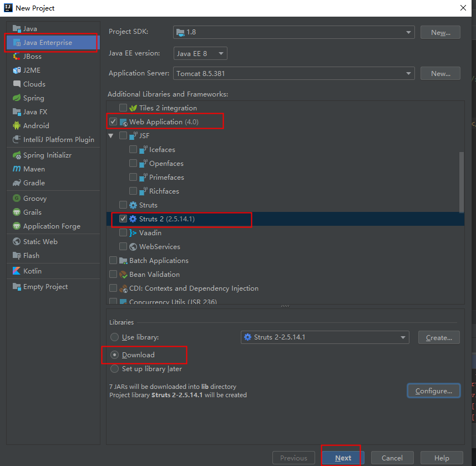Check the Struts framework checkbox
The height and width of the screenshot is (466, 476).
point(123,205)
